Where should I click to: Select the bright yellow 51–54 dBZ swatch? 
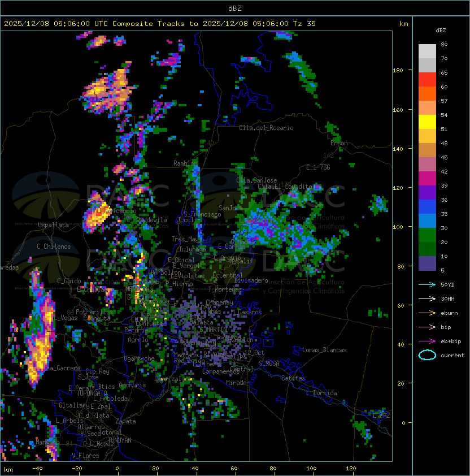tap(427, 122)
